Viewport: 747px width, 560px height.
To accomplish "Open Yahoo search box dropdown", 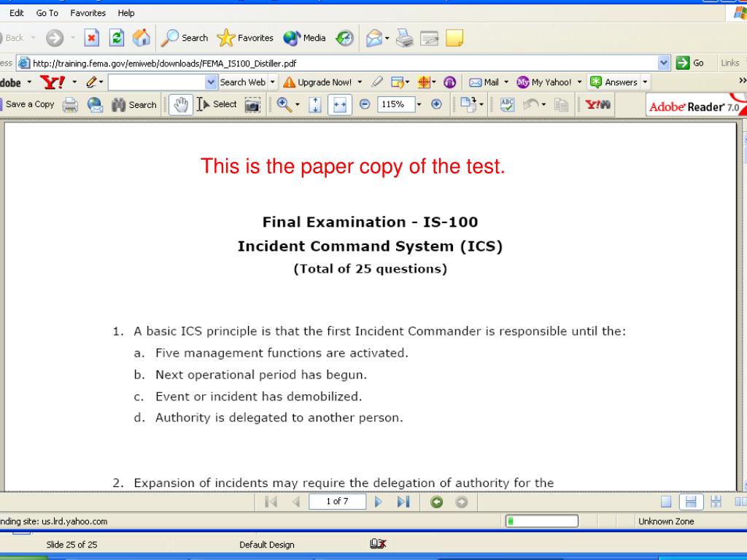I will (x=211, y=82).
